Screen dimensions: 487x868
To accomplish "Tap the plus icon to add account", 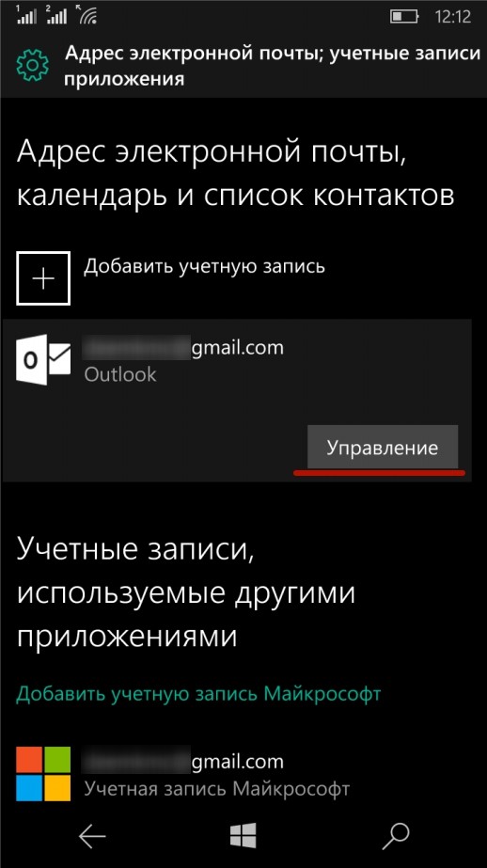I will coord(43,278).
